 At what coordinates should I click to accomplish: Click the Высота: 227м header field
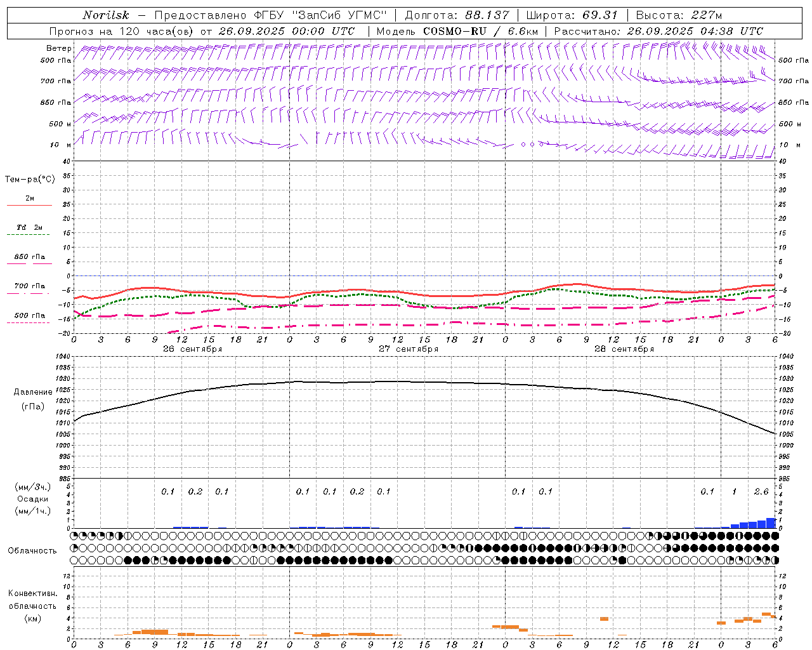(679, 15)
